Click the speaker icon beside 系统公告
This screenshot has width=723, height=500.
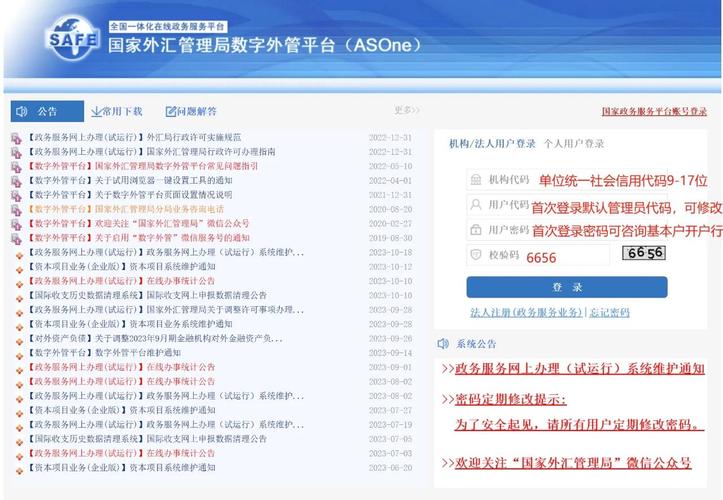click(443, 344)
